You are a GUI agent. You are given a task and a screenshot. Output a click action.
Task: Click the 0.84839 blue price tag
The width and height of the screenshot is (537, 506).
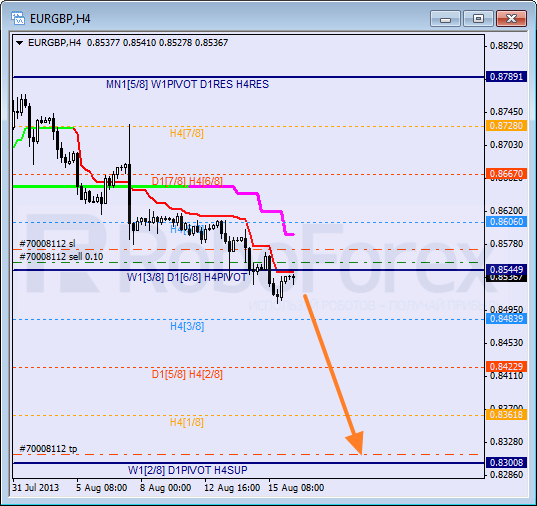[x=506, y=319]
